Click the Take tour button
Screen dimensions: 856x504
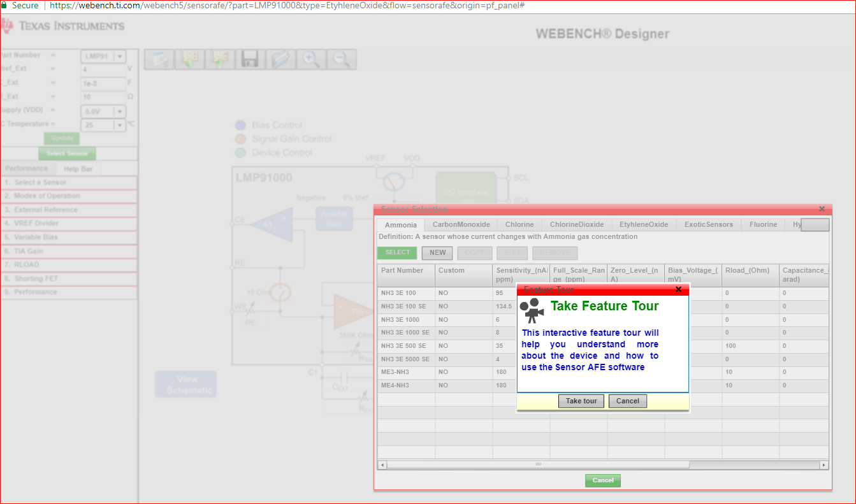581,401
